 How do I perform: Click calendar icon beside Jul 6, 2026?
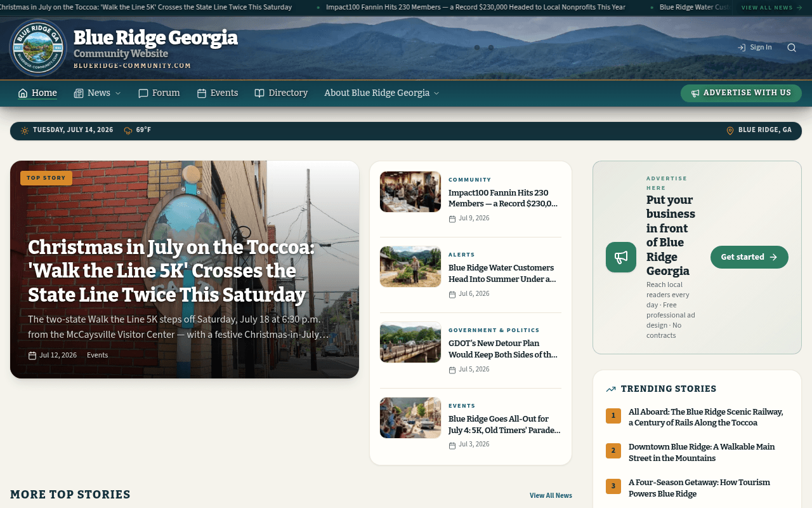(452, 295)
